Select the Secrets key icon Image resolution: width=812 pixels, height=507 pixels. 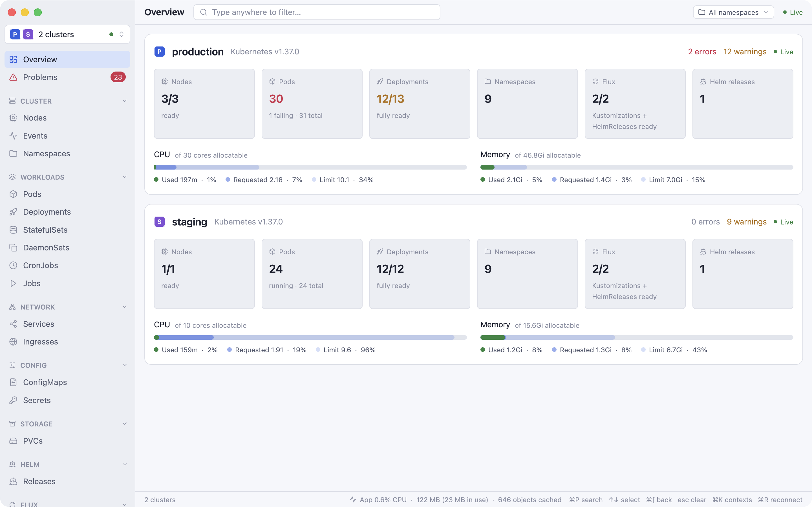click(13, 400)
